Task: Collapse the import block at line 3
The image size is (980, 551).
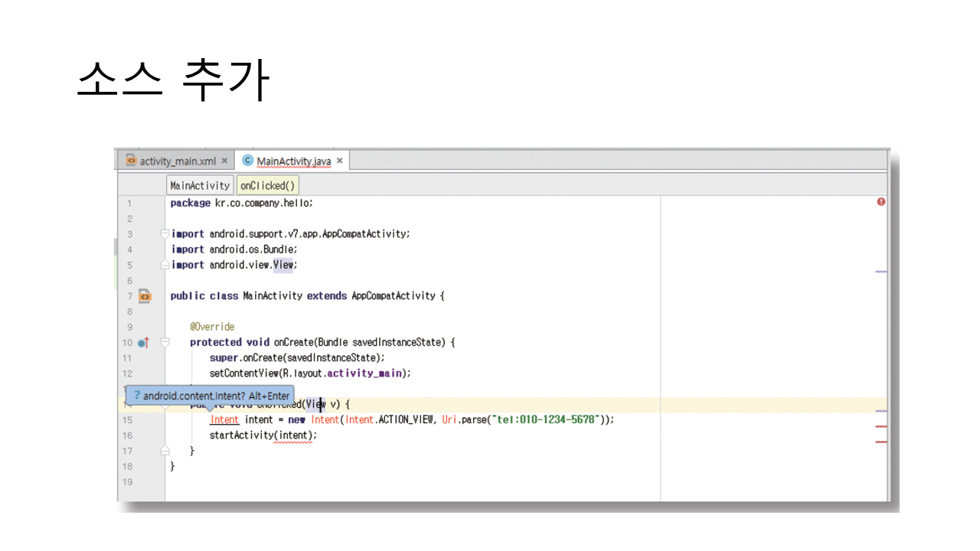Action: pos(165,234)
